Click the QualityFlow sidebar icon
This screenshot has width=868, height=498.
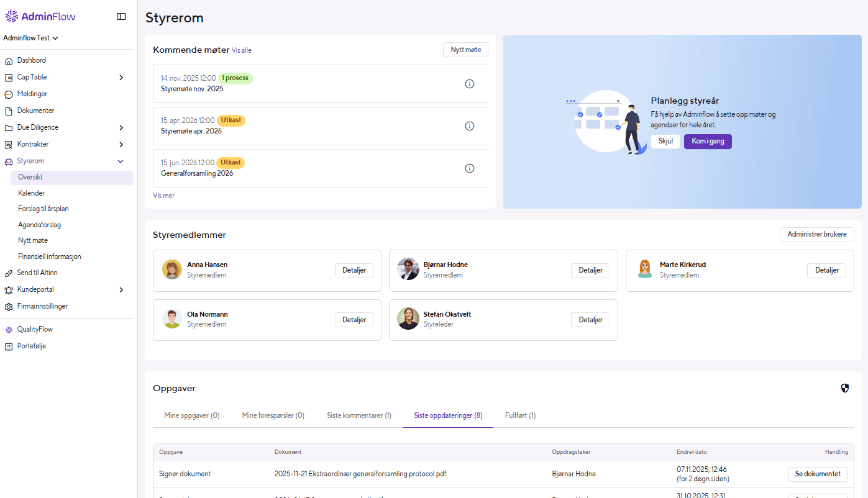click(7, 328)
